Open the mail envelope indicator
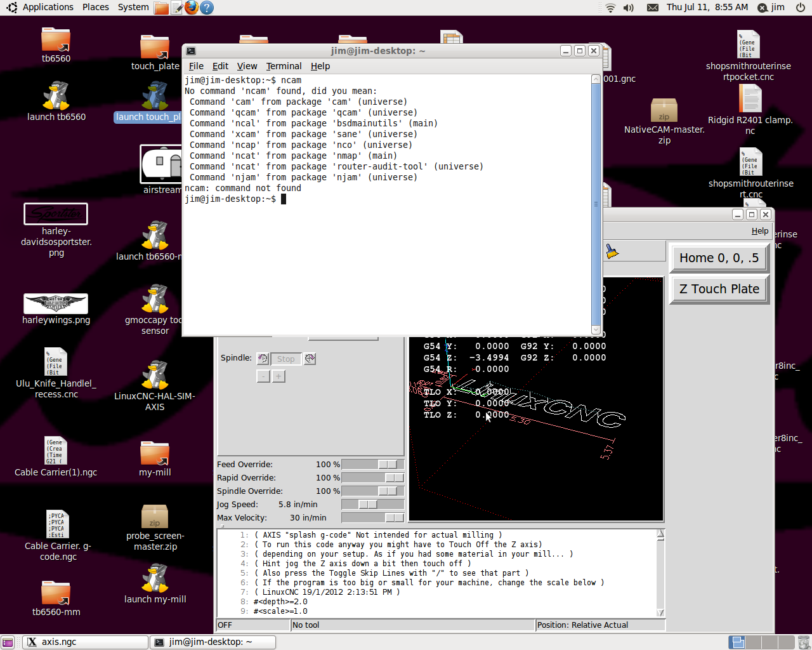This screenshot has height=650, width=812. [x=653, y=8]
